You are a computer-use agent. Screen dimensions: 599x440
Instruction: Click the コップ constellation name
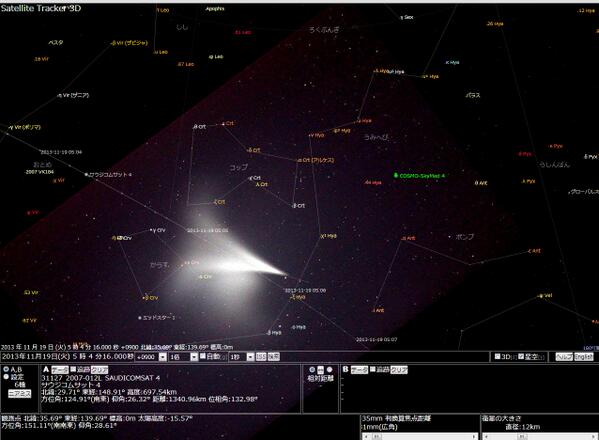pos(238,167)
